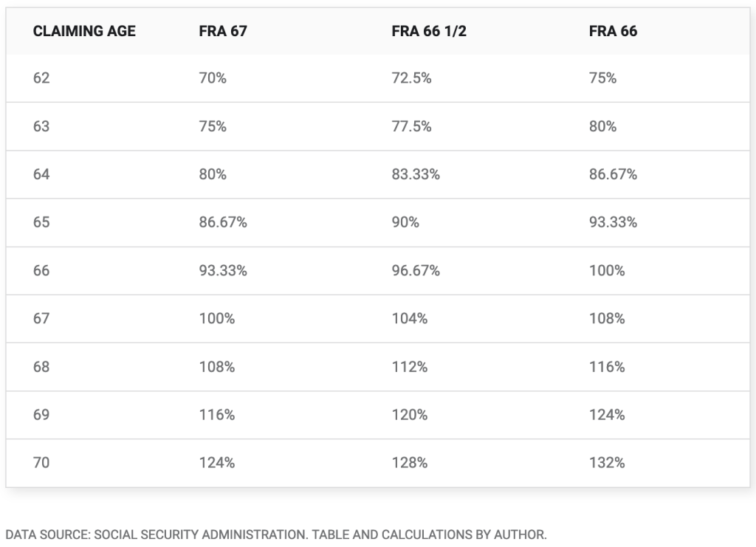756x547 pixels.
Task: Click the 132% cell
Action: click(x=607, y=463)
